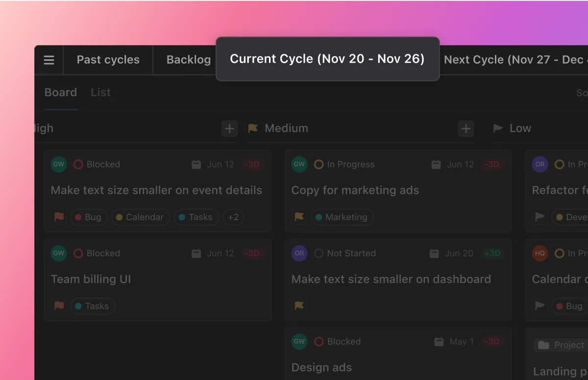Image resolution: width=588 pixels, height=380 pixels.
Task: Select Tasks tag on event details card
Action: (196, 217)
